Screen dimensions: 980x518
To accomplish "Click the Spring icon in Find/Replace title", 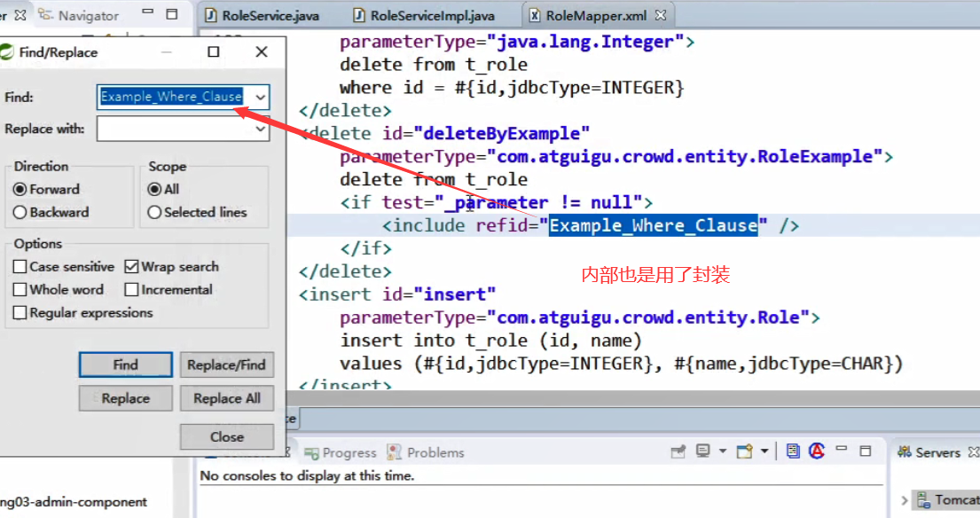I will pos(7,52).
